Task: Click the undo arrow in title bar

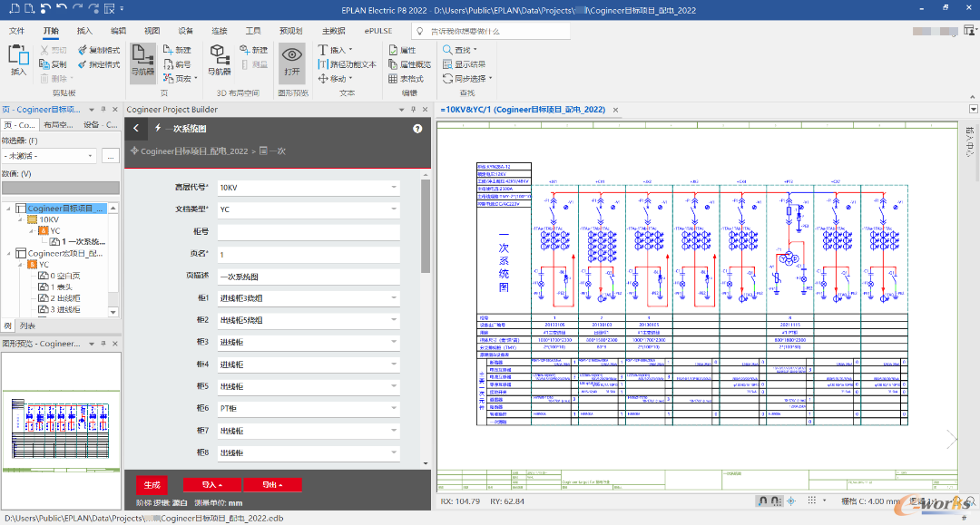Action: 62,8
